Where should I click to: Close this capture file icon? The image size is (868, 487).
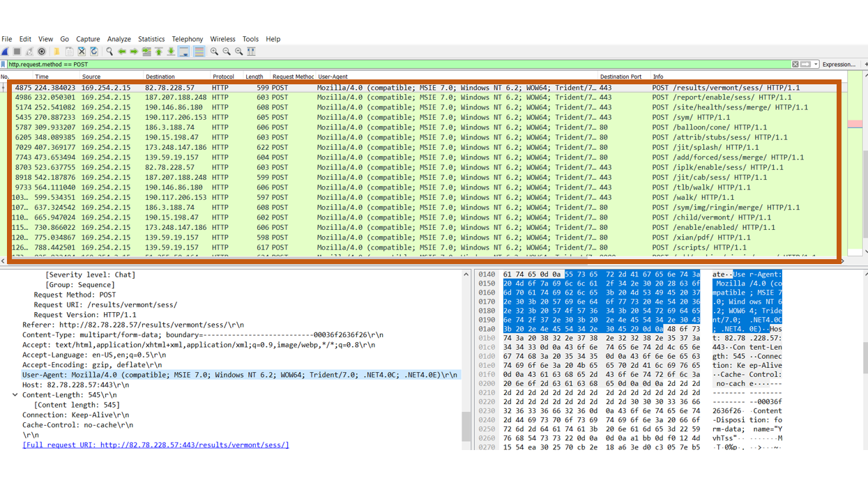tap(82, 52)
